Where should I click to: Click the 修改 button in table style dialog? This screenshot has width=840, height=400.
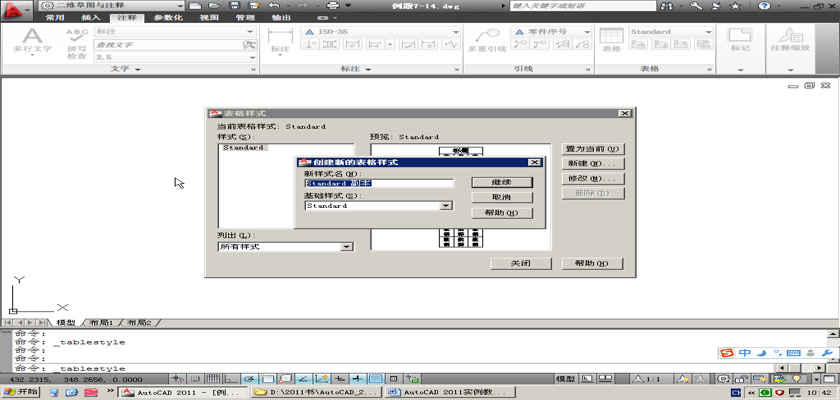[593, 178]
